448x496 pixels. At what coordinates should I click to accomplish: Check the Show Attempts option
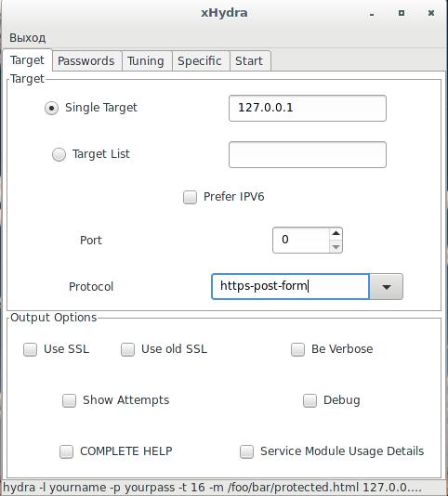(x=69, y=400)
